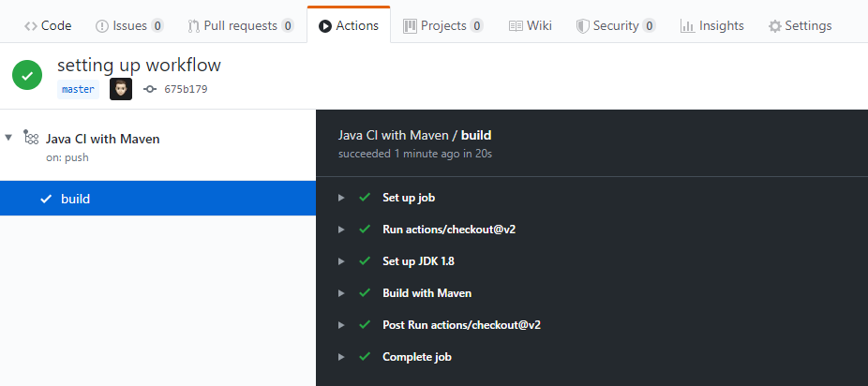This screenshot has width=868, height=386.
Task: Expand the Post Run actions/checkout@v2 step
Action: click(341, 325)
